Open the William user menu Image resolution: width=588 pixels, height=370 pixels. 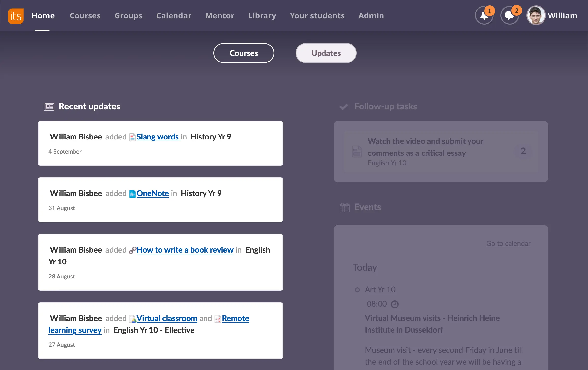pos(562,16)
